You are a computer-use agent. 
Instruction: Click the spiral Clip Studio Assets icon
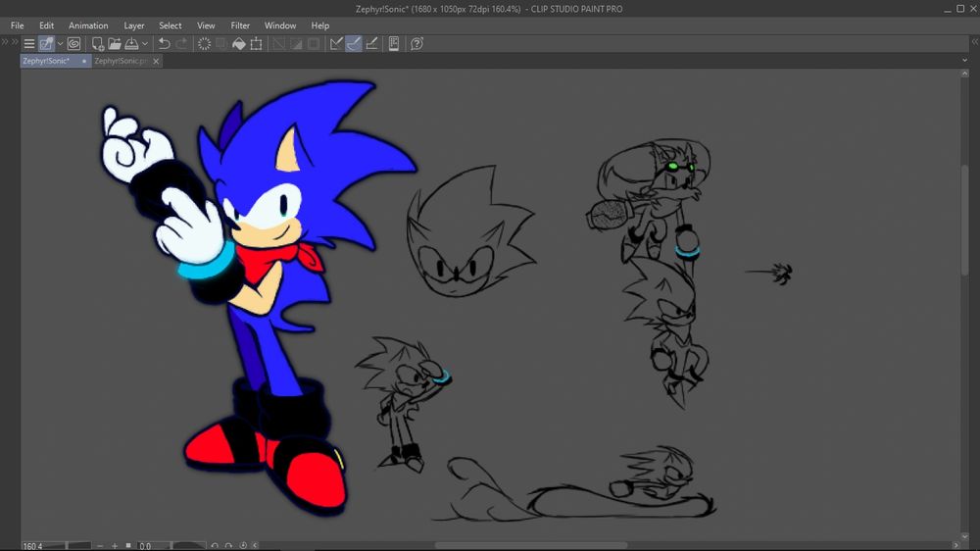click(73, 44)
